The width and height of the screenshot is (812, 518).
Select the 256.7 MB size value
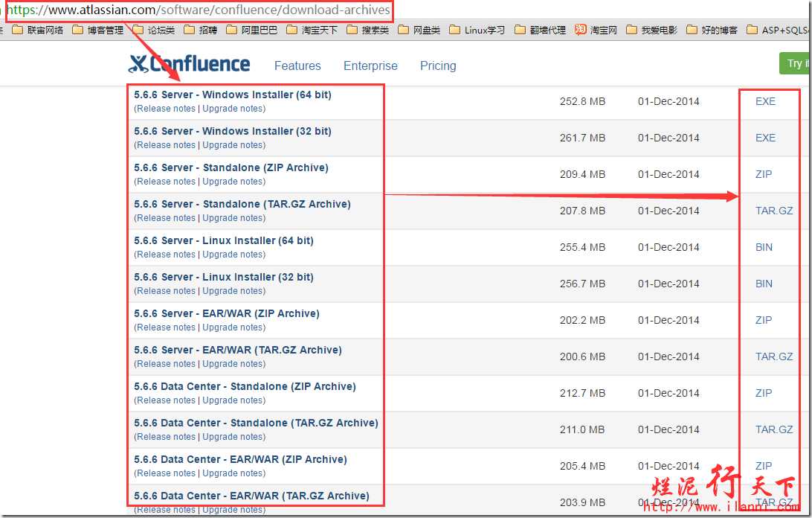pos(582,284)
